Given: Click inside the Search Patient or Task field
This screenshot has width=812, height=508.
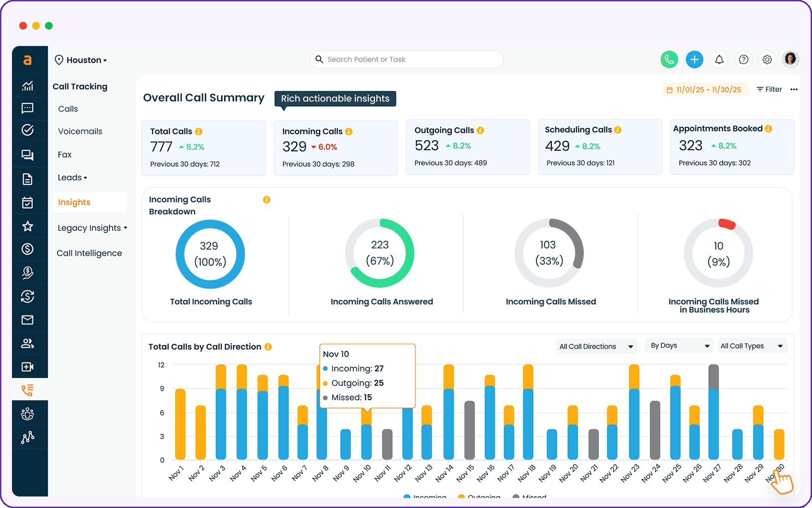Looking at the screenshot, I should (407, 59).
